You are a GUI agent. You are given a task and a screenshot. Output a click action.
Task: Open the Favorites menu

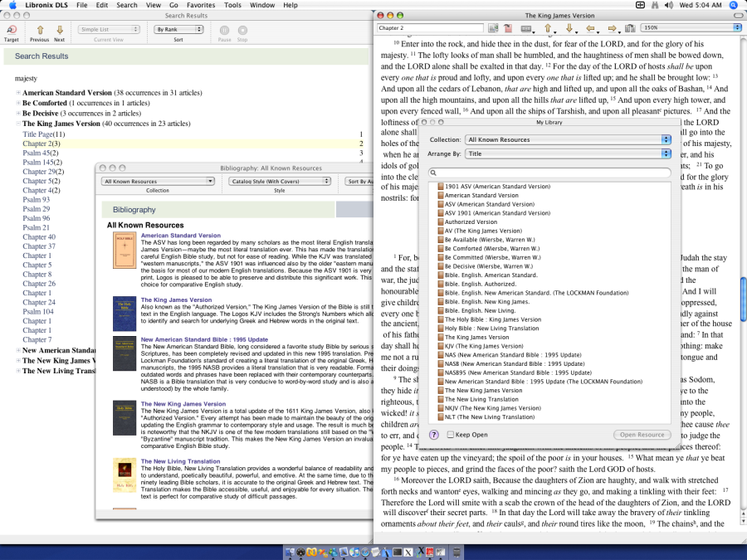[x=200, y=5]
